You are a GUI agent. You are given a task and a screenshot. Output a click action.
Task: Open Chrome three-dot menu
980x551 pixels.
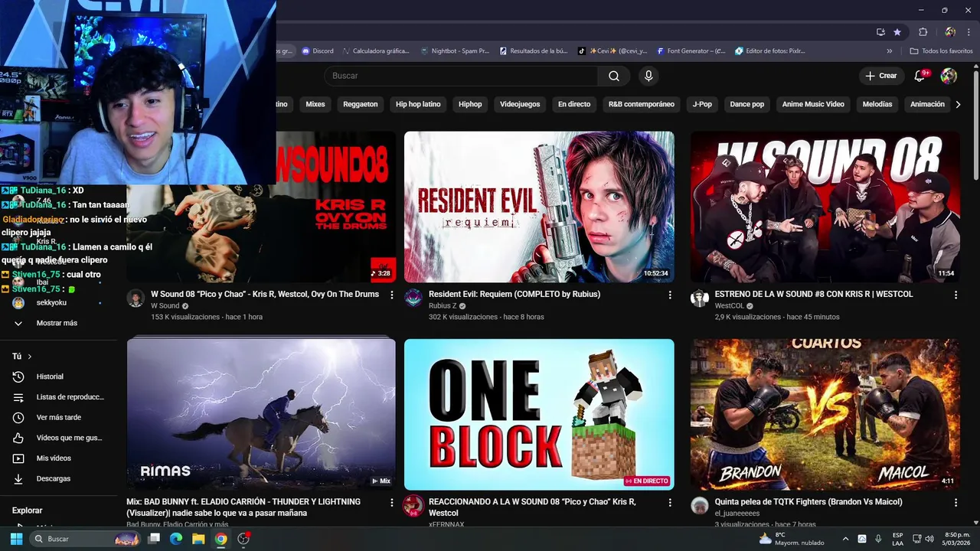coord(969,32)
